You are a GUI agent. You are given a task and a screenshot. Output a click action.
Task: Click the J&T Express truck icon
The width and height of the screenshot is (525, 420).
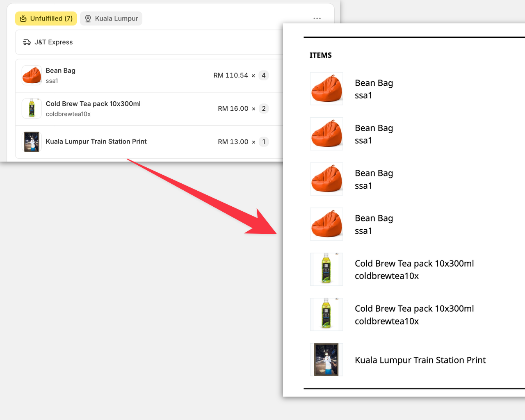coord(27,42)
